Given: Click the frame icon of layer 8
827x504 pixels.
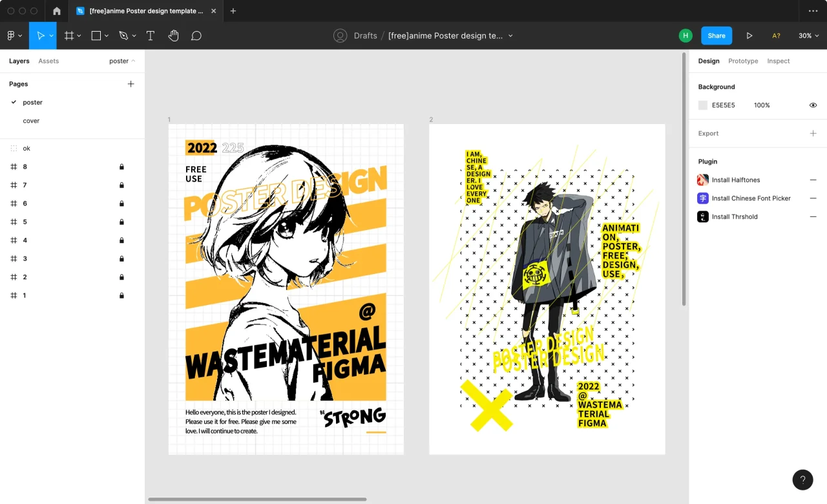Looking at the screenshot, I should pos(14,167).
